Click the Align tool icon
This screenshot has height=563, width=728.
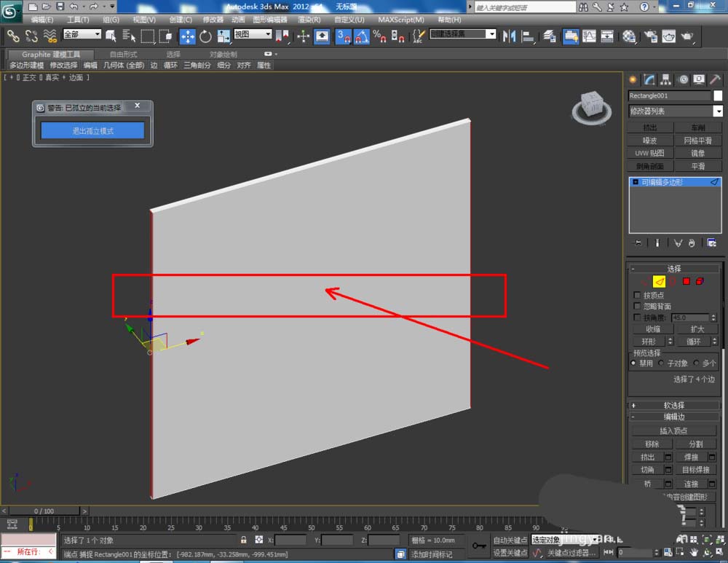(x=528, y=36)
